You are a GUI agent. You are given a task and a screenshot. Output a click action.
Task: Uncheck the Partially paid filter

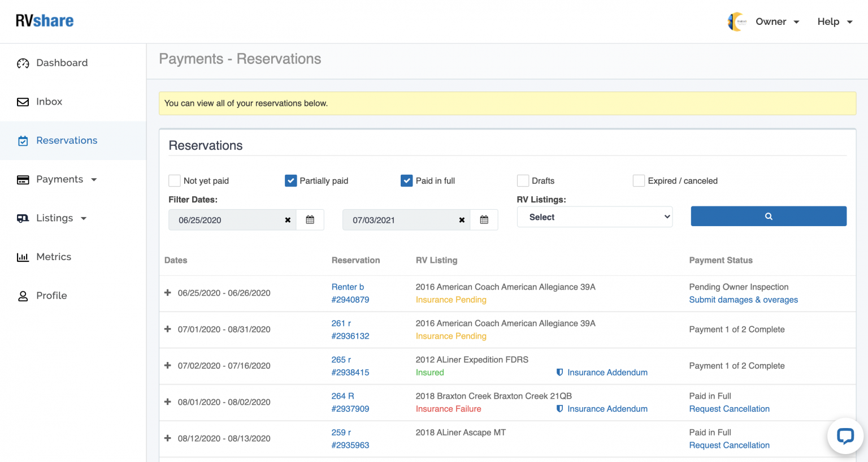pos(290,180)
